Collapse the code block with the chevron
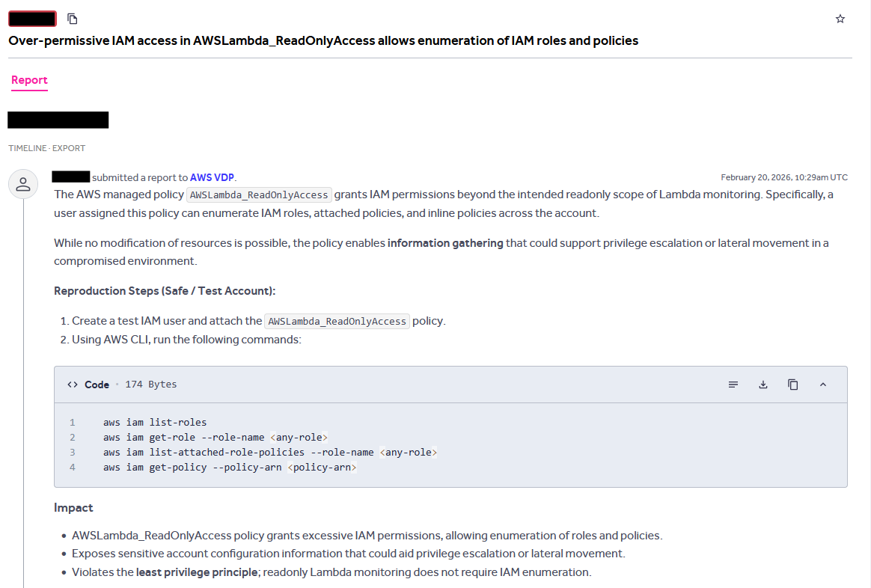 coord(823,385)
